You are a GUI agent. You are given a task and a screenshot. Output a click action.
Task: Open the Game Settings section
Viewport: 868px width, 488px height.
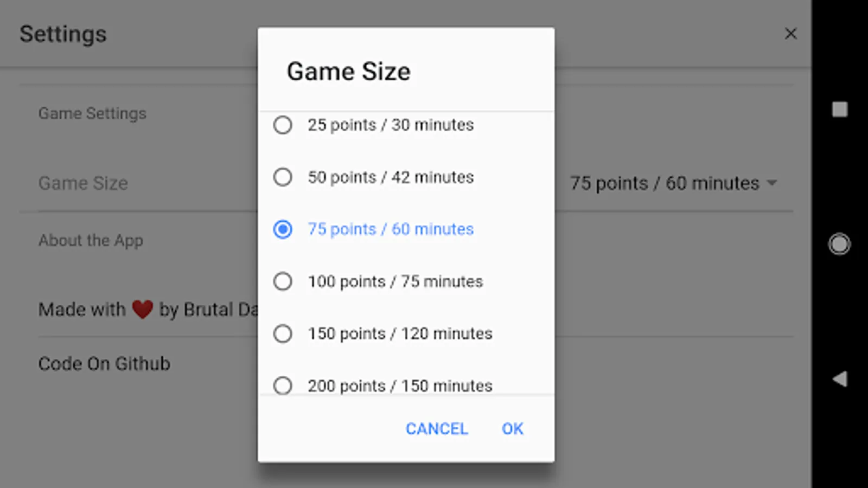pos(92,113)
